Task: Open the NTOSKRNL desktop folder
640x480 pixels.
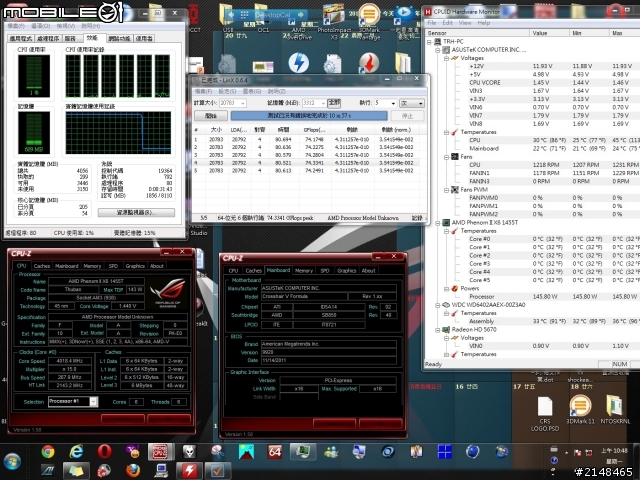Action: 615,409
